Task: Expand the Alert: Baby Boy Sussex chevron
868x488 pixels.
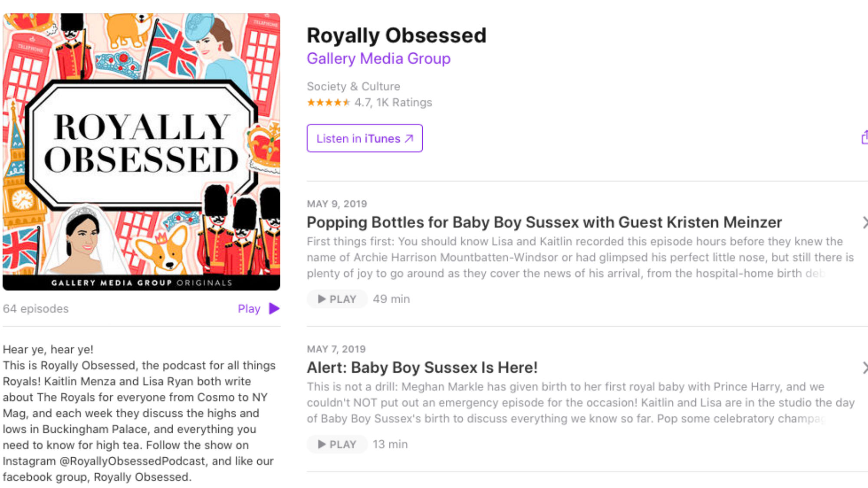Action: [865, 368]
